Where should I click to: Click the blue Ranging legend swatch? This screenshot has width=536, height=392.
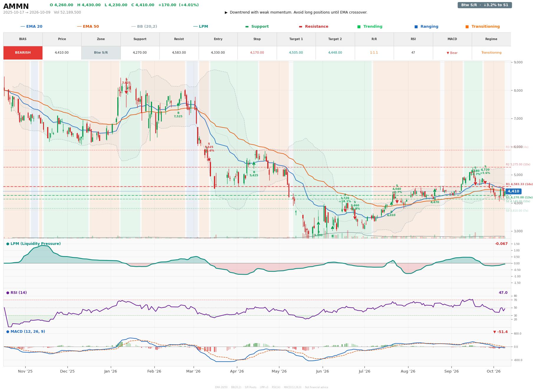click(416, 27)
